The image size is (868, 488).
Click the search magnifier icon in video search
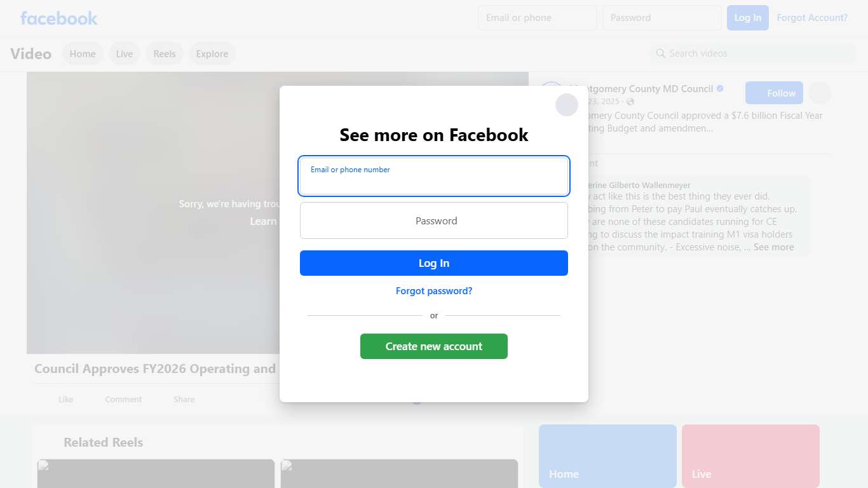pyautogui.click(x=661, y=53)
